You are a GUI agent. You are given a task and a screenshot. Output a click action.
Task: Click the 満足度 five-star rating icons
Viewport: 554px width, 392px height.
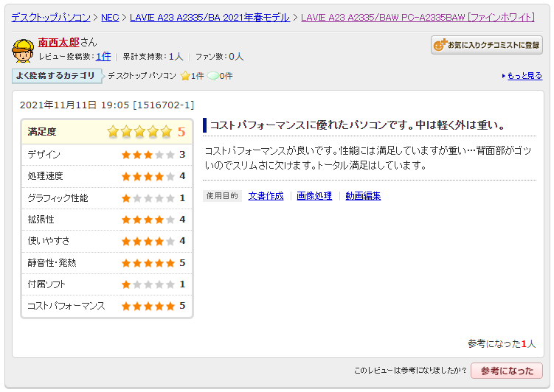pos(139,132)
